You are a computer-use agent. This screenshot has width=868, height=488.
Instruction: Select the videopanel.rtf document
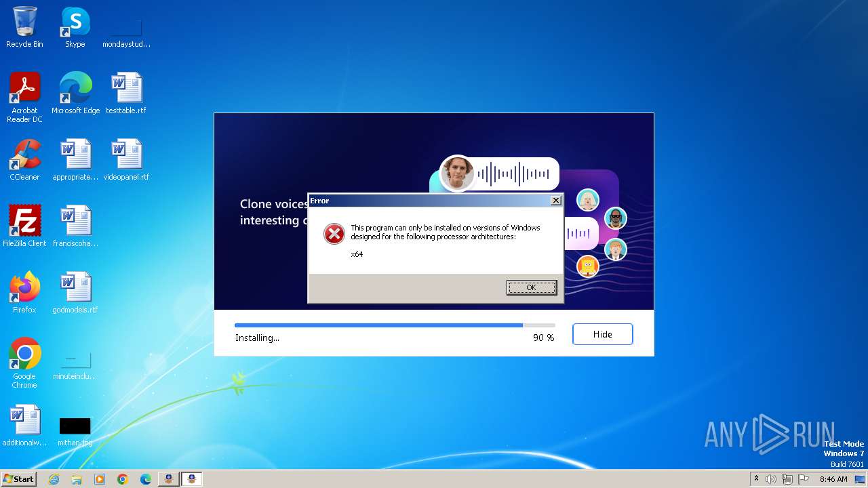tap(126, 160)
